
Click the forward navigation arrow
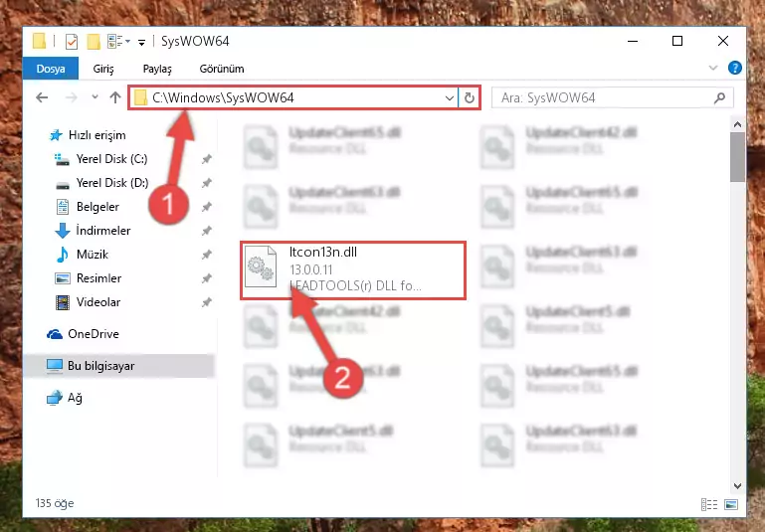tap(72, 97)
